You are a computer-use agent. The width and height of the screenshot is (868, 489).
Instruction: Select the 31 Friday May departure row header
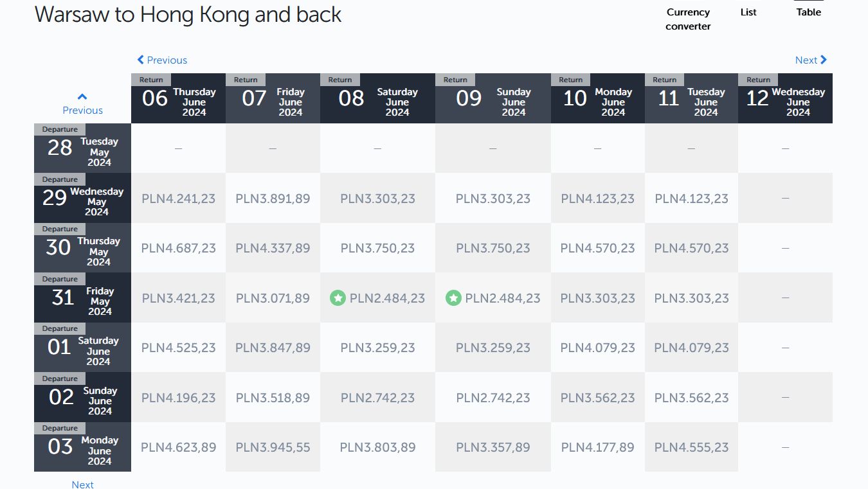(82, 298)
